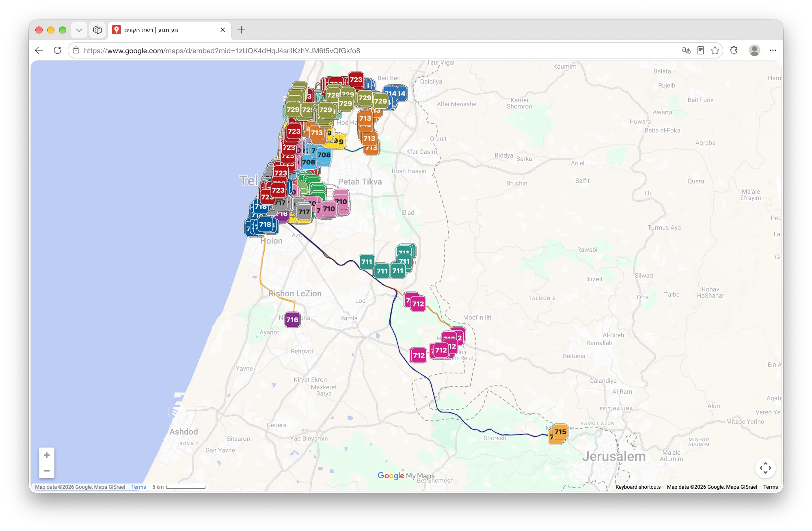Open the immersive reader view

(700, 50)
